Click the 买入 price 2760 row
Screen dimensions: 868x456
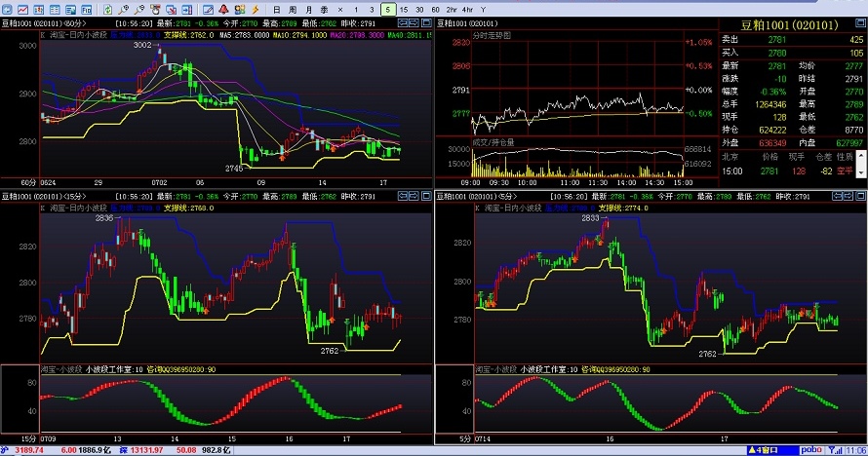[793, 53]
